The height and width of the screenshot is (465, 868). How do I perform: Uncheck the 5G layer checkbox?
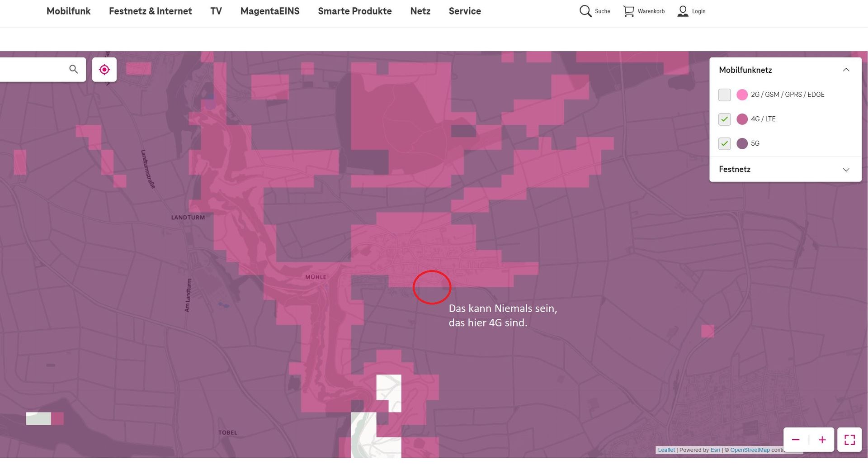(724, 143)
